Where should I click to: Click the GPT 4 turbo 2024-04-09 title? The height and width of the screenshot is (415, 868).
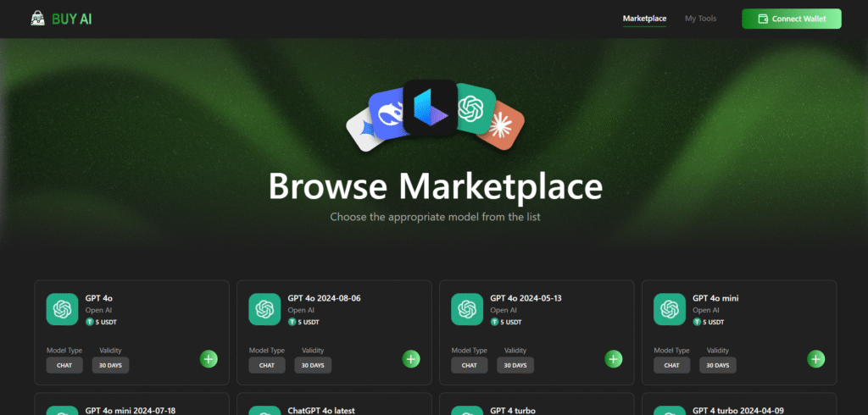738,411
